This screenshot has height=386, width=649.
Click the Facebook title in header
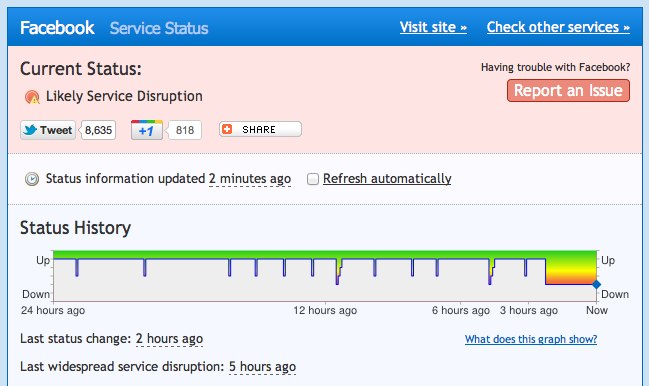point(57,28)
